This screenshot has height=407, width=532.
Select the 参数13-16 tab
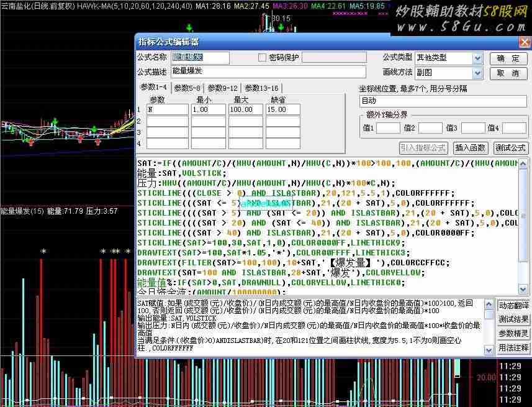[x=261, y=88]
